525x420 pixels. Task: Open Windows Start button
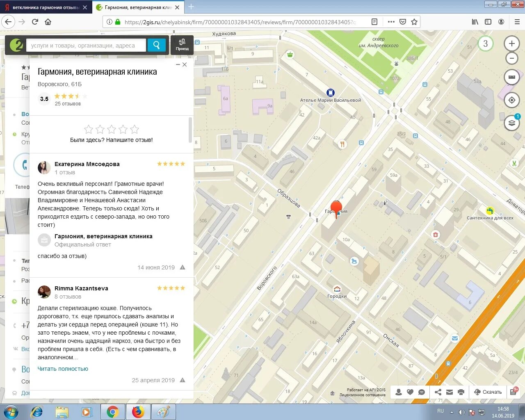click(x=11, y=412)
